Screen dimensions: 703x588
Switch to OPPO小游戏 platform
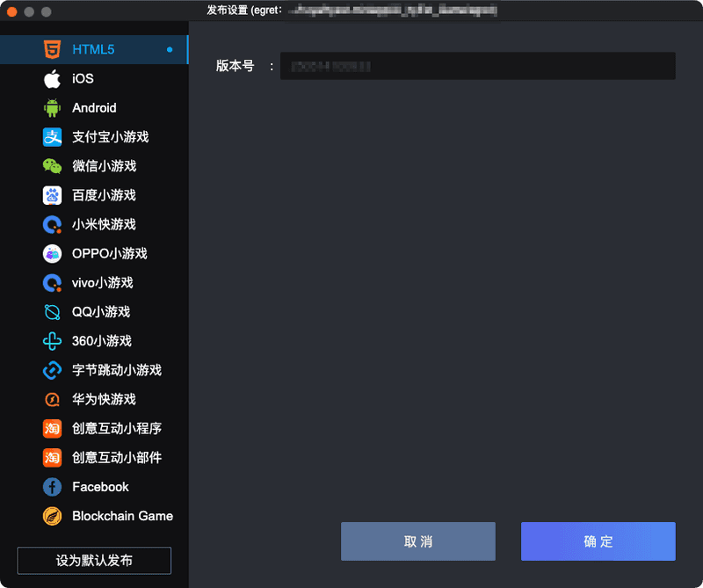(x=109, y=254)
